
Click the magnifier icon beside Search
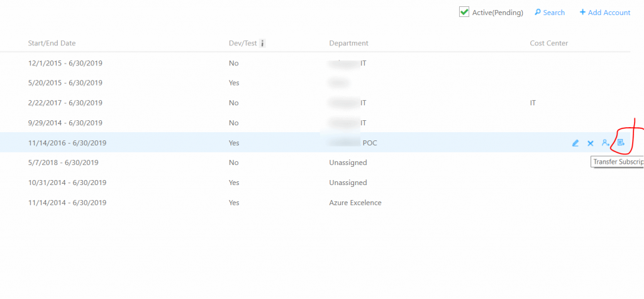(x=538, y=13)
